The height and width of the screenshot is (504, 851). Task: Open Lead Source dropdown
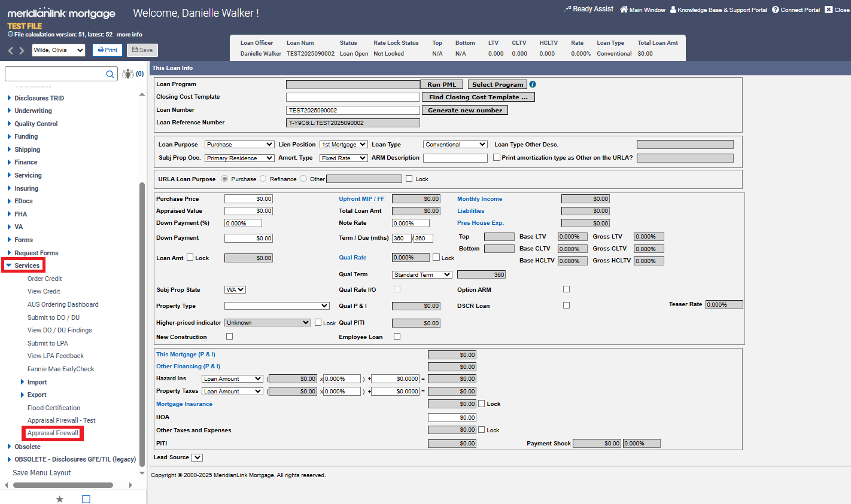coord(197,458)
